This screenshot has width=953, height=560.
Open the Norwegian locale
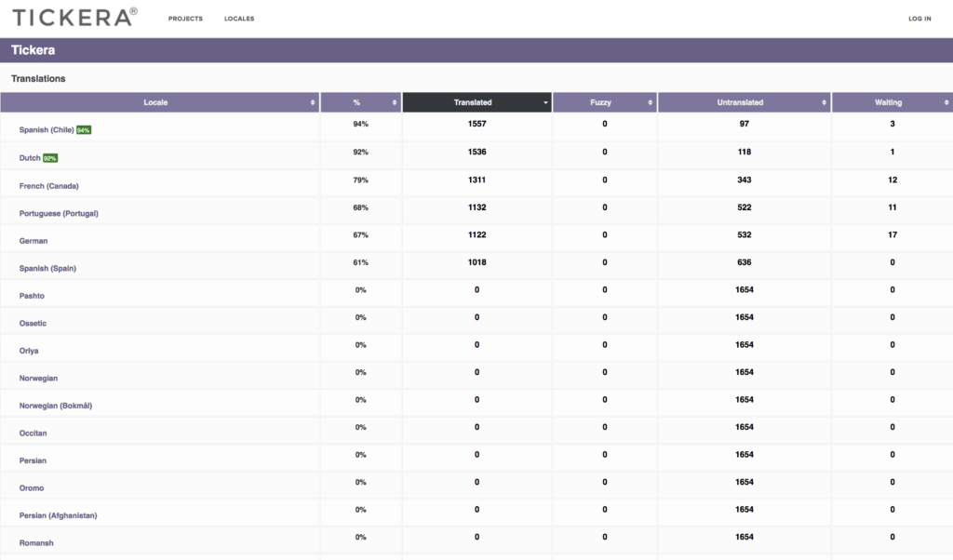pos(38,378)
